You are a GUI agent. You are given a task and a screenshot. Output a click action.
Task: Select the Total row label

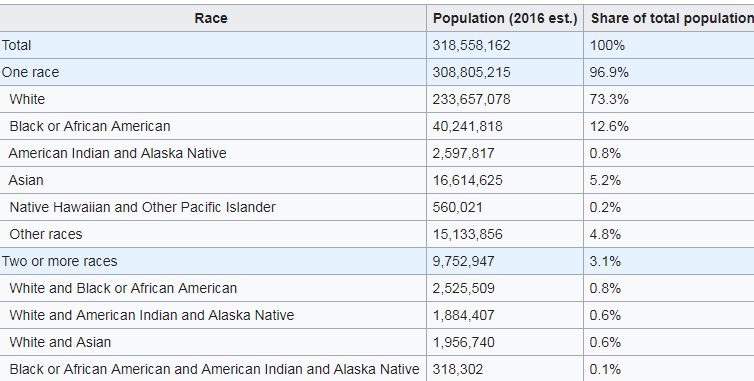point(16,45)
